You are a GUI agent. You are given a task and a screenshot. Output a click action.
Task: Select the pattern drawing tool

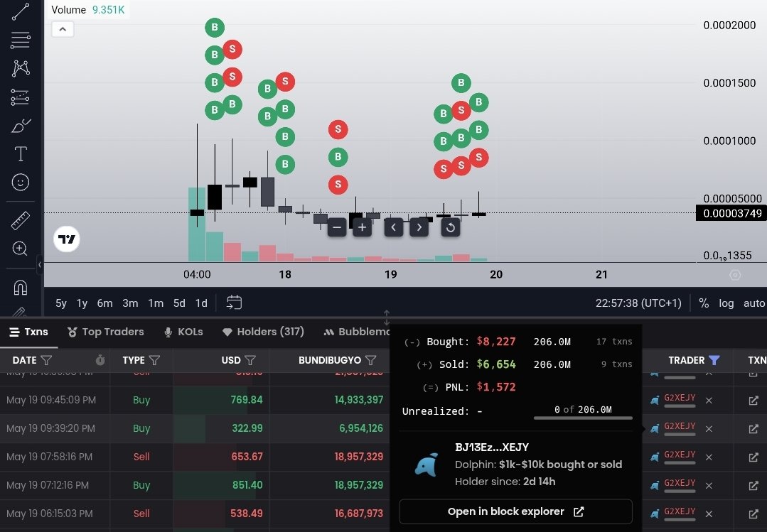click(20, 68)
